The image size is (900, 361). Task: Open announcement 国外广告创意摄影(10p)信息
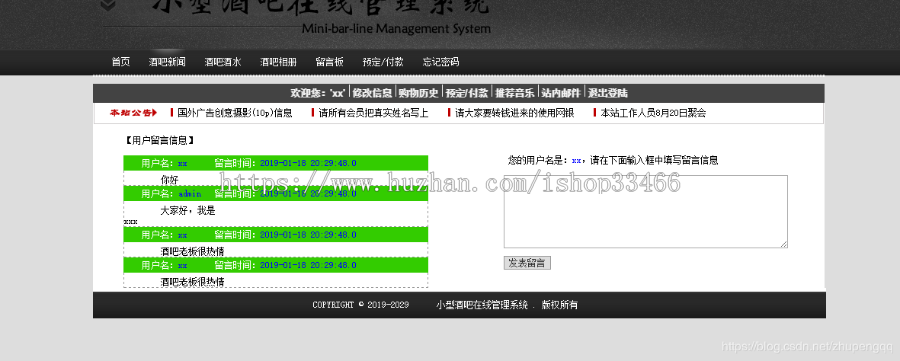click(x=235, y=113)
